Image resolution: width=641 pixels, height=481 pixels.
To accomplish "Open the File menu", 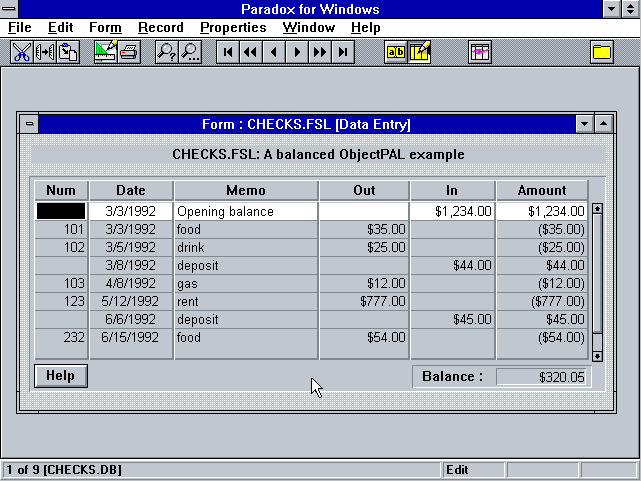I will [20, 27].
